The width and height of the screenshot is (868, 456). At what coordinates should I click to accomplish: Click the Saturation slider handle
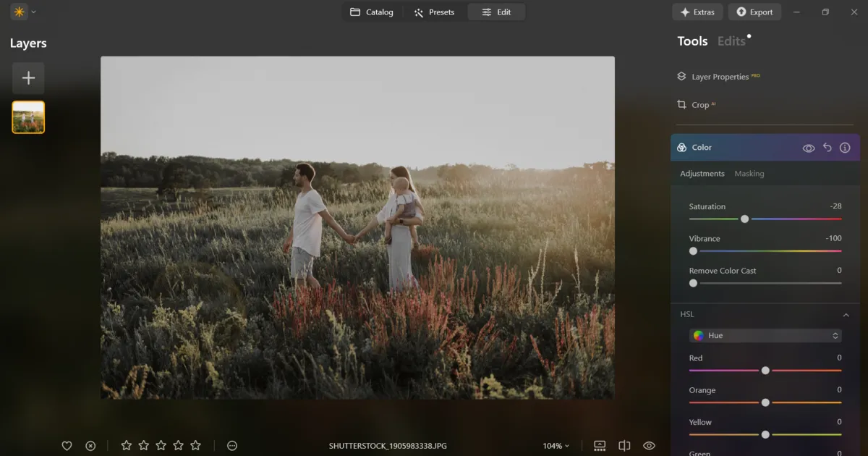click(744, 219)
